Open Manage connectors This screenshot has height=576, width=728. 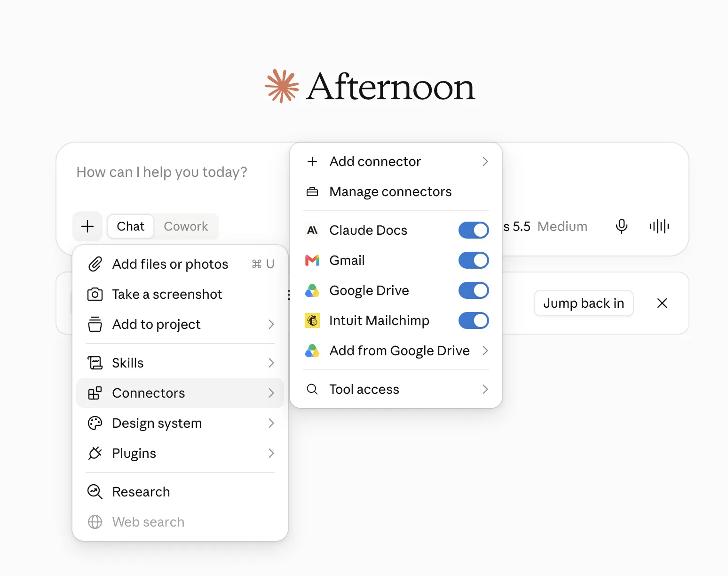coord(396,192)
